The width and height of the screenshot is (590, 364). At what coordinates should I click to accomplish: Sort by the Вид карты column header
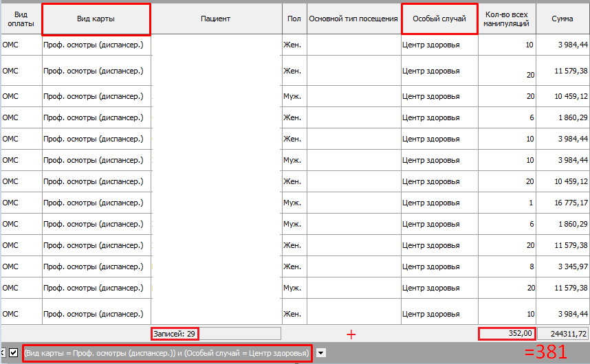click(96, 19)
